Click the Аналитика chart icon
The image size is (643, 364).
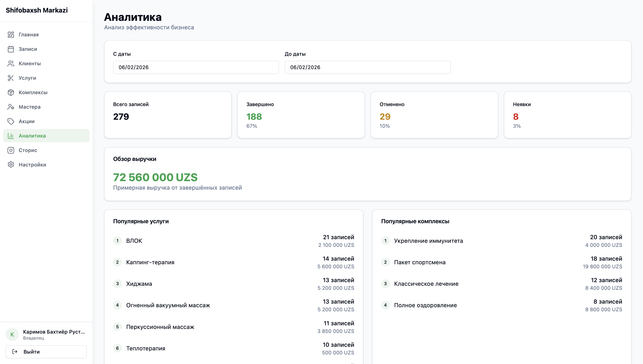pos(11,136)
